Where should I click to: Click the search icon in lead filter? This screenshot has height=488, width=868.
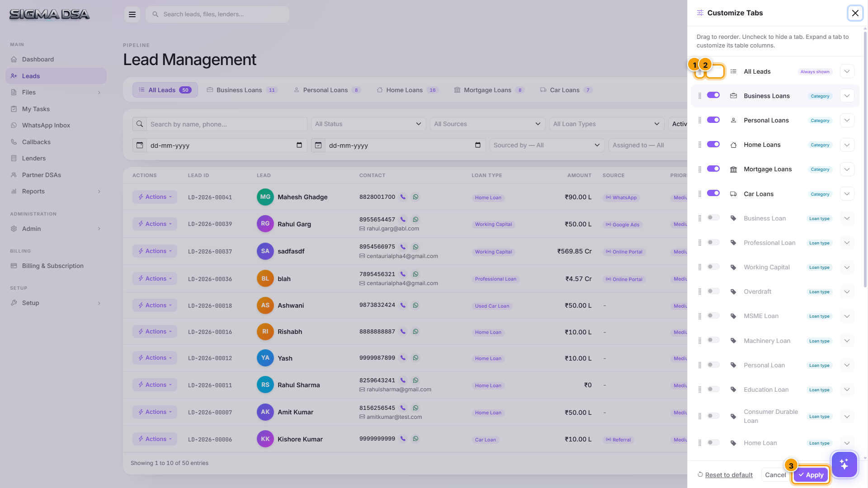(140, 124)
